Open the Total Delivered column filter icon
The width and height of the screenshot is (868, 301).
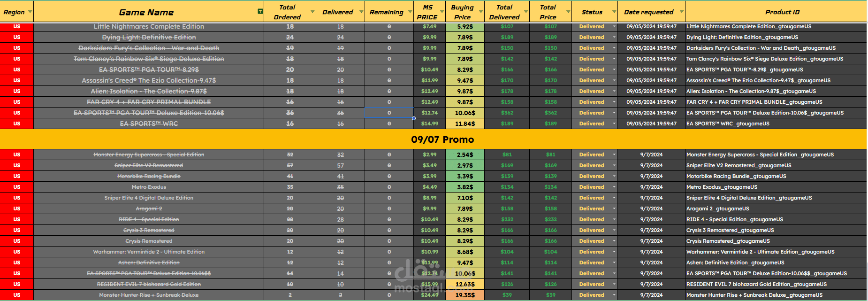pyautogui.click(x=526, y=11)
